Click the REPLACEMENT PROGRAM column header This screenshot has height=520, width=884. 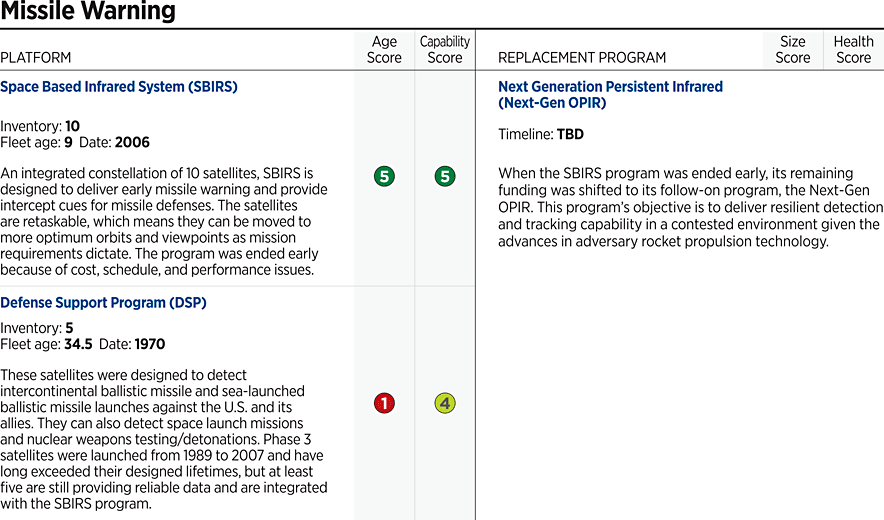[581, 58]
